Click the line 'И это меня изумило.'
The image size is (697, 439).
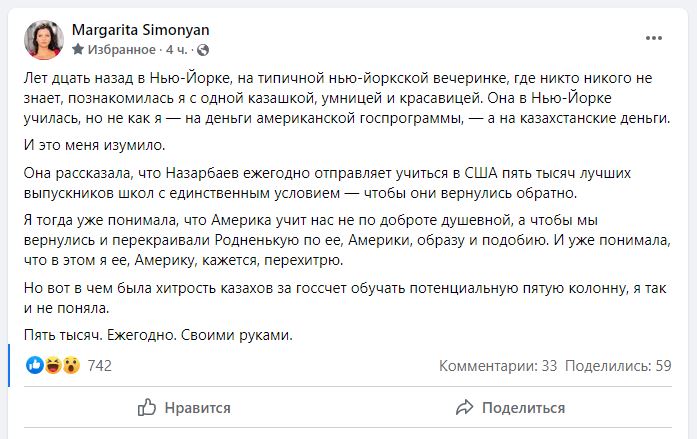87,145
